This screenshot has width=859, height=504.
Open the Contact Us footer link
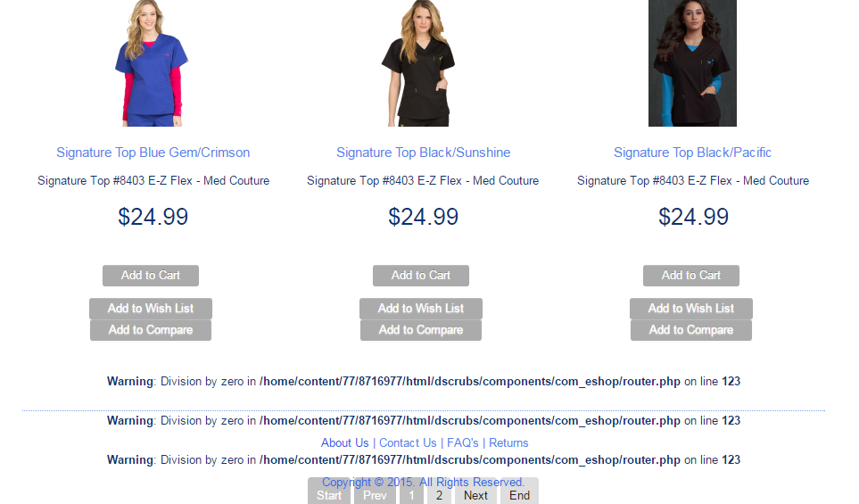tap(408, 442)
